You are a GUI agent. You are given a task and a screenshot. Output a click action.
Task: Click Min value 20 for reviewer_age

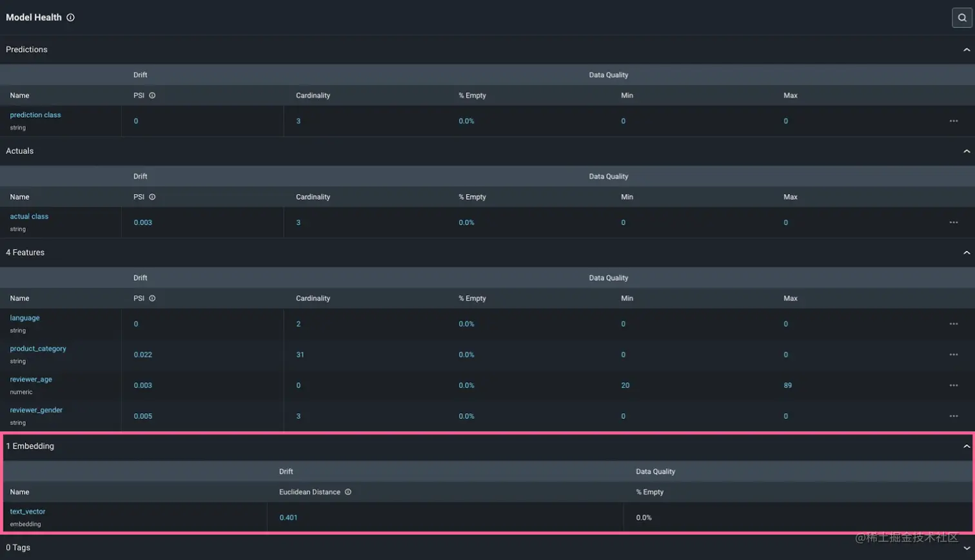coord(625,385)
